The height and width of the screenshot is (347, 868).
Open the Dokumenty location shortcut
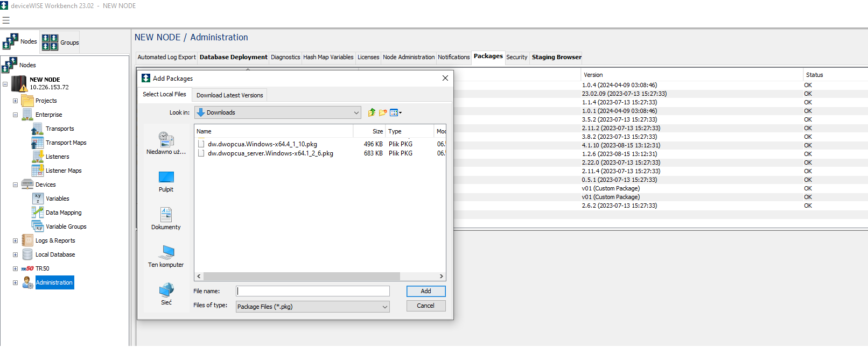pyautogui.click(x=166, y=218)
